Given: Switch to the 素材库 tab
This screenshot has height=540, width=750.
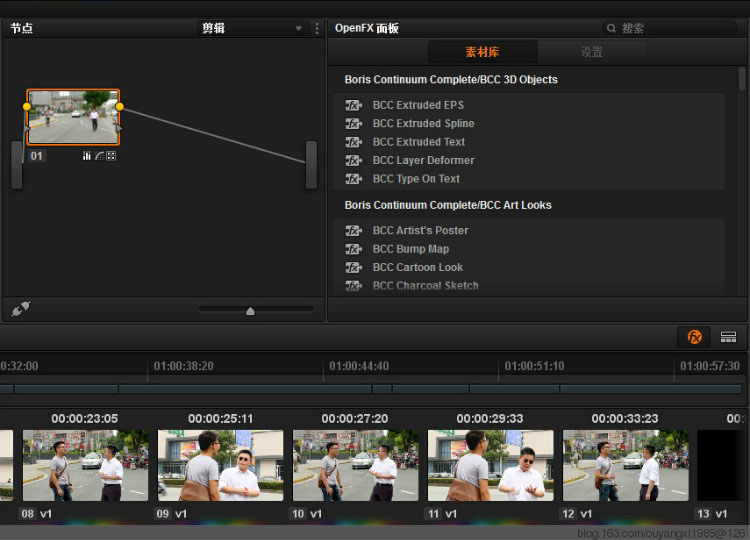Looking at the screenshot, I should 482,52.
